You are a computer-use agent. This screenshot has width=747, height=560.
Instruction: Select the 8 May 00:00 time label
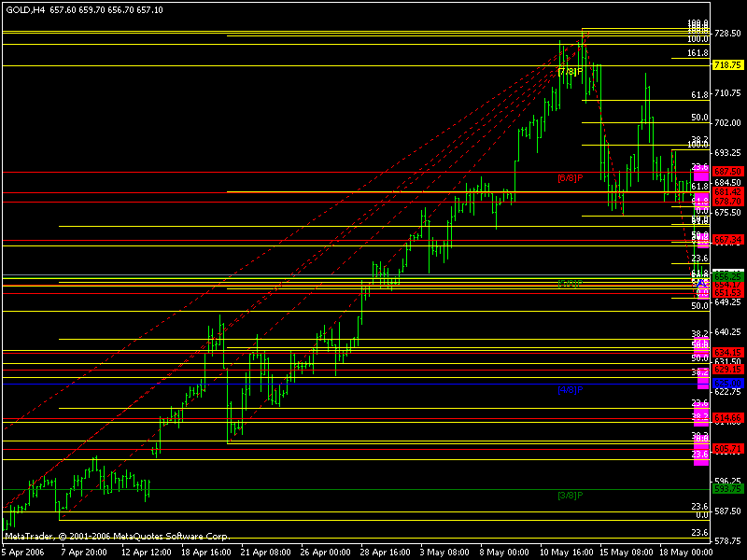click(504, 553)
